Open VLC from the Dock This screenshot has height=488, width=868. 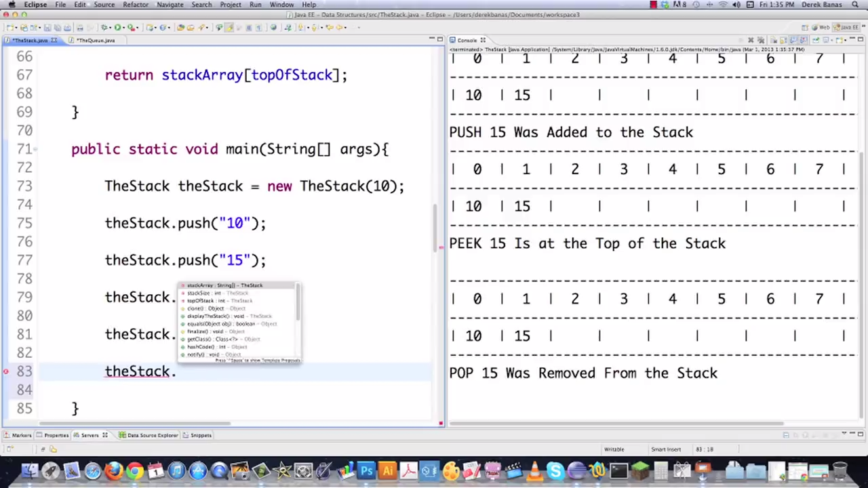point(534,470)
